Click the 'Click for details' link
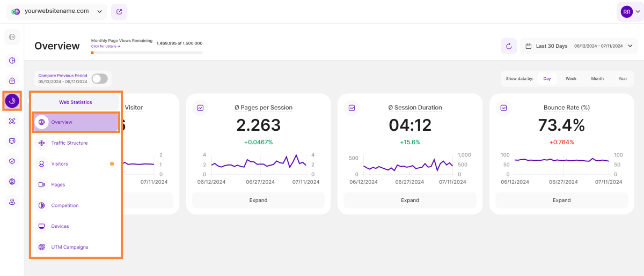The height and width of the screenshot is (276, 644). (x=105, y=47)
